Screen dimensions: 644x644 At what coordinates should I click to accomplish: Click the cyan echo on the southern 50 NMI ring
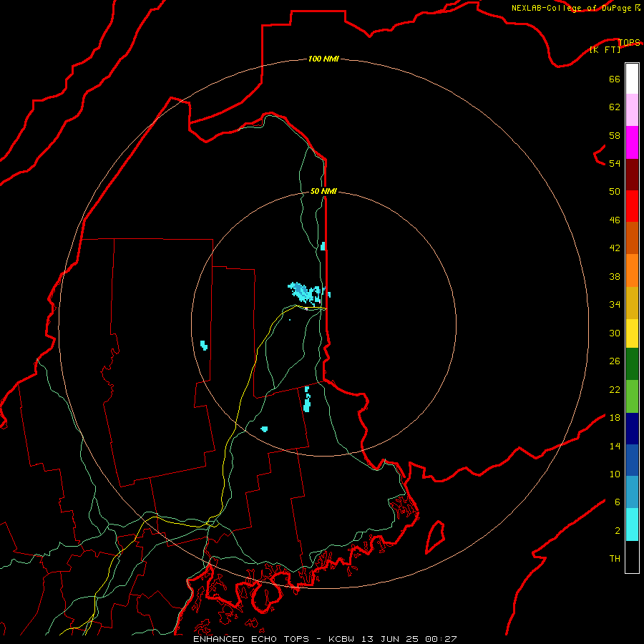(264, 429)
